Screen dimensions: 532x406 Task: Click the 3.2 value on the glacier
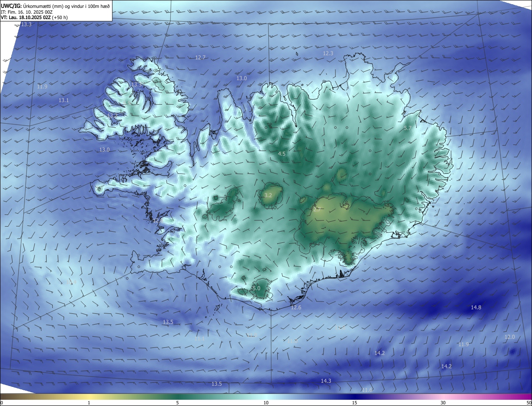point(268,195)
